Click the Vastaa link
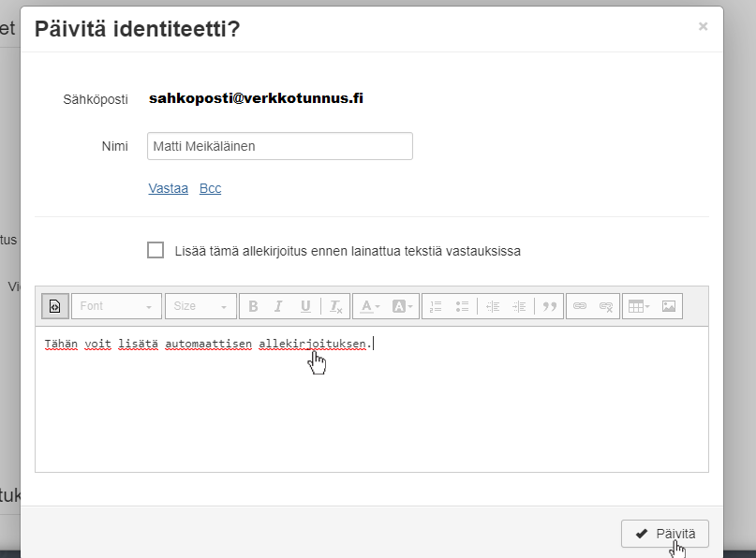This screenshot has width=756, height=558. click(x=169, y=188)
